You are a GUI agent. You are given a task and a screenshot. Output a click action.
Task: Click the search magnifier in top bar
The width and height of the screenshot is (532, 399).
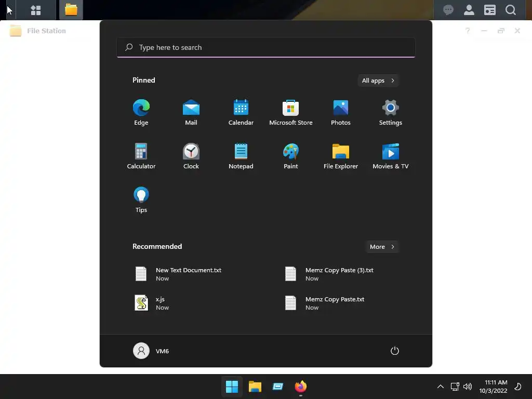(x=511, y=10)
